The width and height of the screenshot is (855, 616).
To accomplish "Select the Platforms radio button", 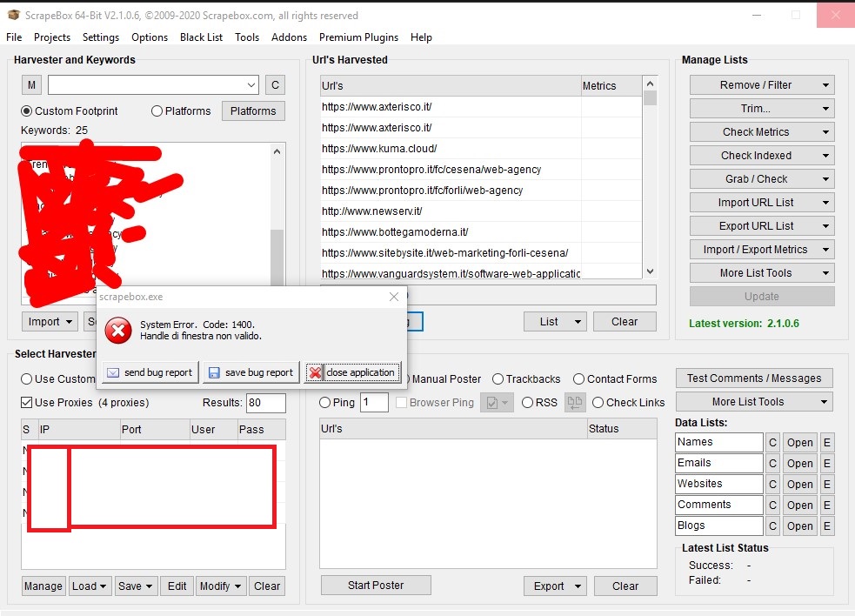I will tap(157, 111).
